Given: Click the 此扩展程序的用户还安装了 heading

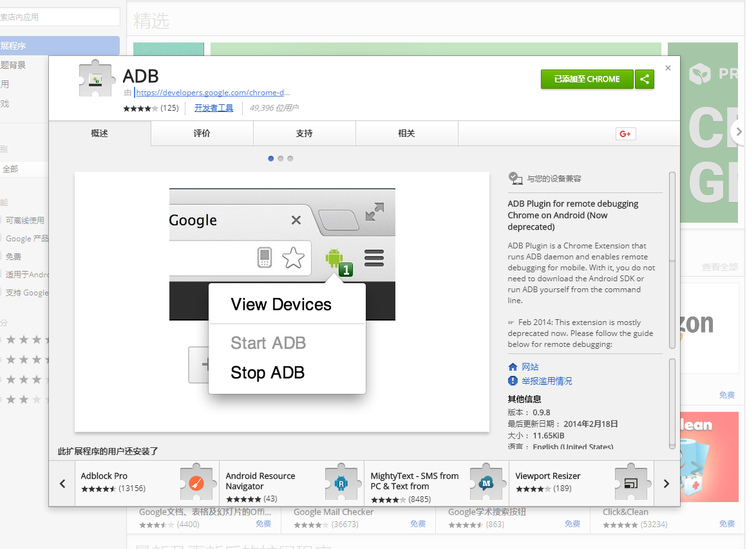Looking at the screenshot, I should 108,451.
